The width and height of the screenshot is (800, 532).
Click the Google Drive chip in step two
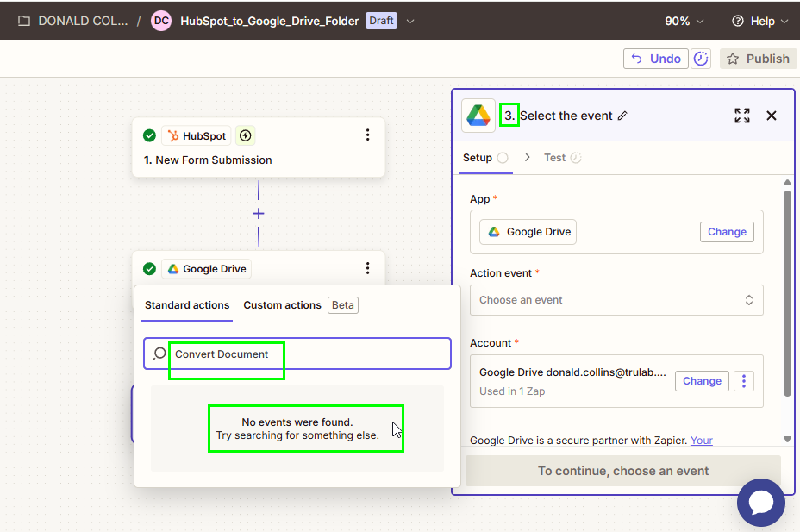207,269
